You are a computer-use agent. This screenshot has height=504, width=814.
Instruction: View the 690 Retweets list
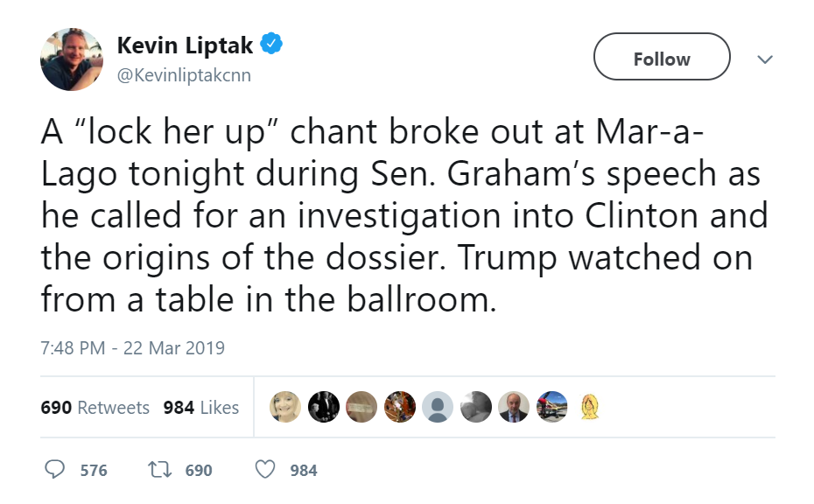[95, 408]
